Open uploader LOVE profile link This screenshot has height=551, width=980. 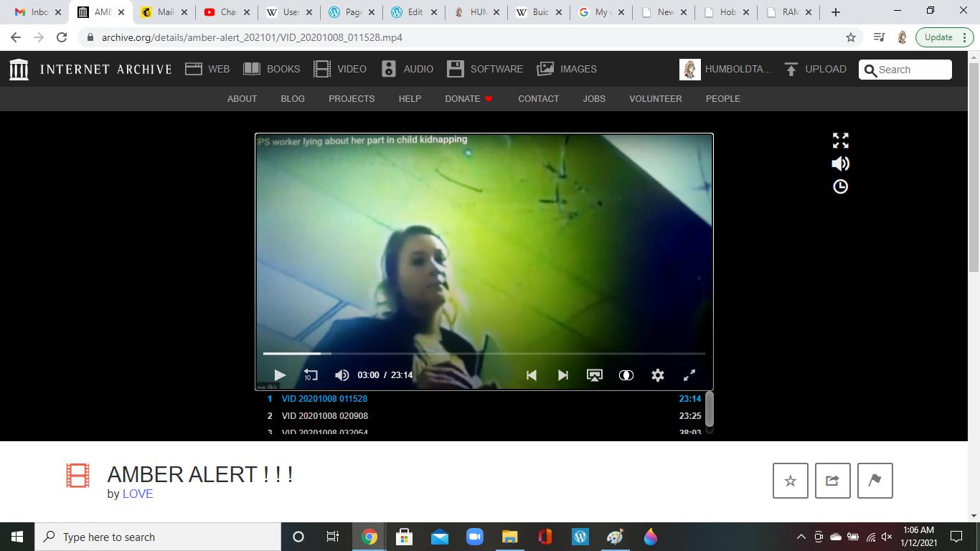138,494
